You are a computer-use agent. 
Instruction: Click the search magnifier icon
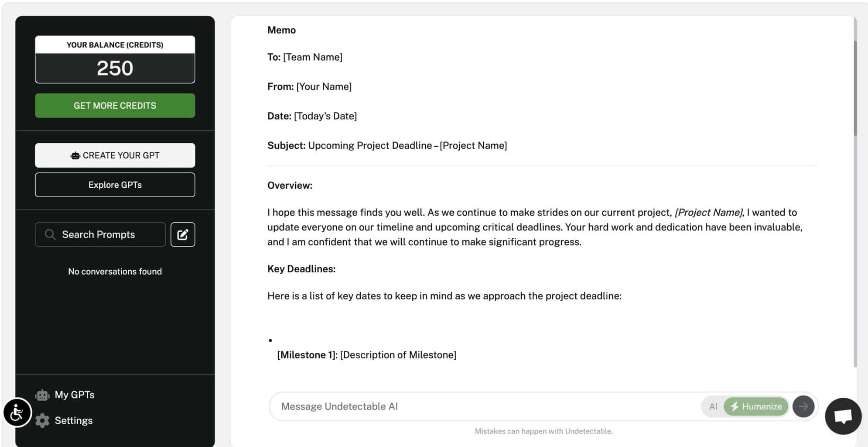50,235
